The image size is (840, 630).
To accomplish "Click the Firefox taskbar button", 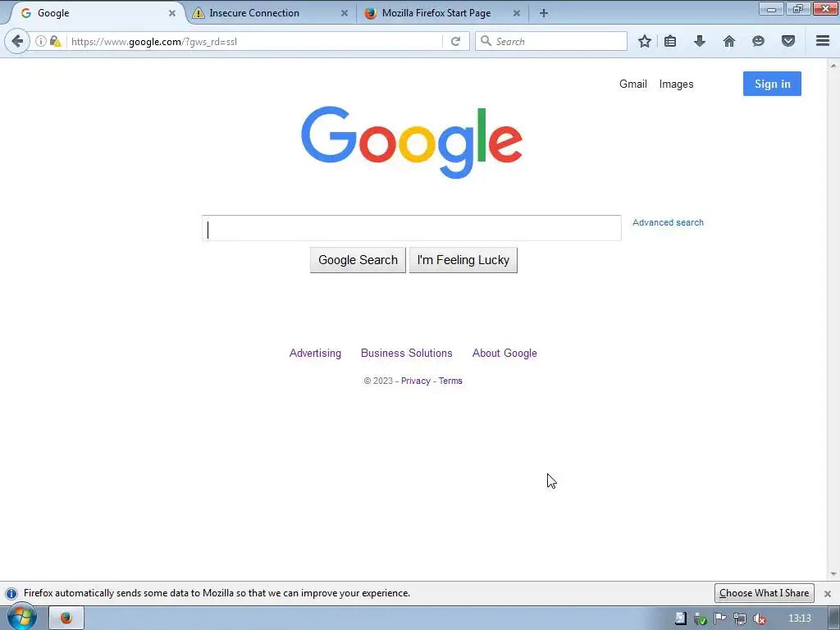I will 66,619.
